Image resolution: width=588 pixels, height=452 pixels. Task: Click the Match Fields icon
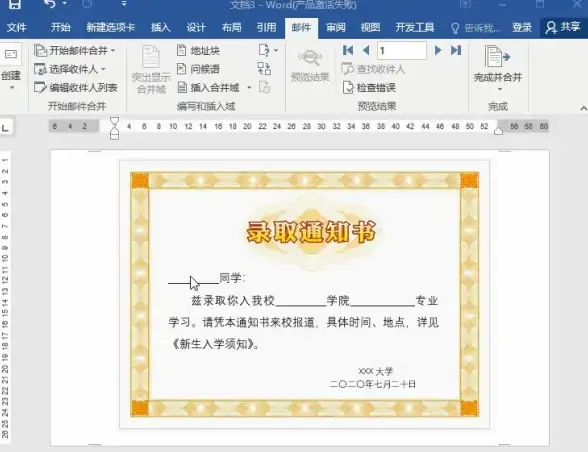pos(264,69)
